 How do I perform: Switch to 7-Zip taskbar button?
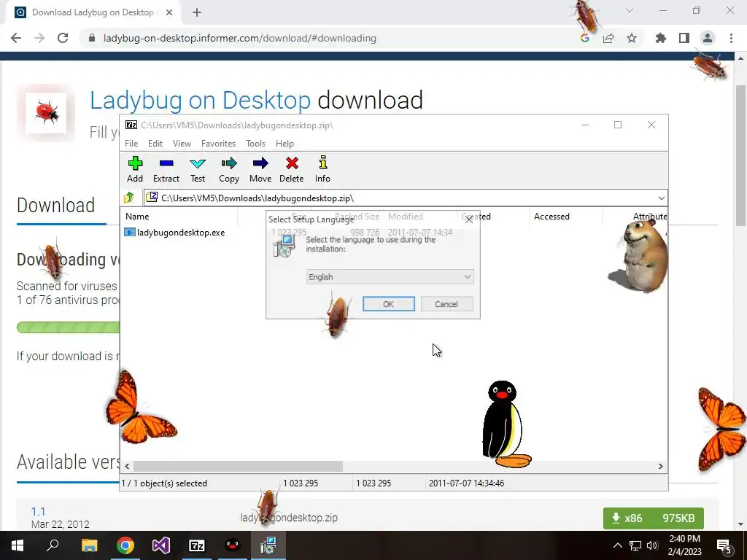tap(197, 545)
